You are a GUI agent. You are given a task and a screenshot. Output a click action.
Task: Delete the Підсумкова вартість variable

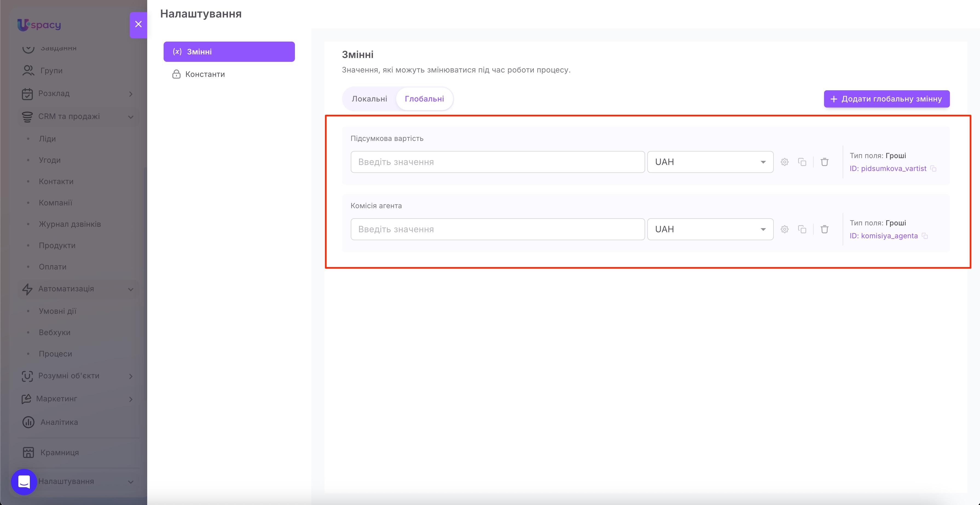click(824, 162)
